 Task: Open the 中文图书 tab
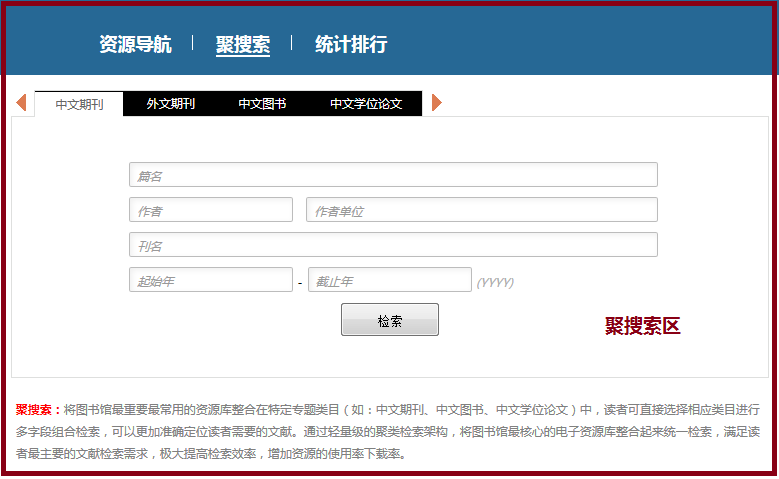[262, 104]
